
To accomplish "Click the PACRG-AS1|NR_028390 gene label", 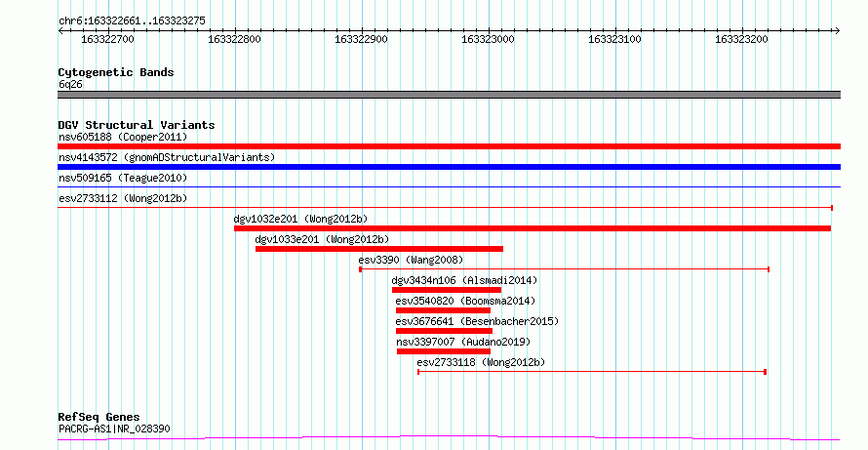I will [114, 429].
